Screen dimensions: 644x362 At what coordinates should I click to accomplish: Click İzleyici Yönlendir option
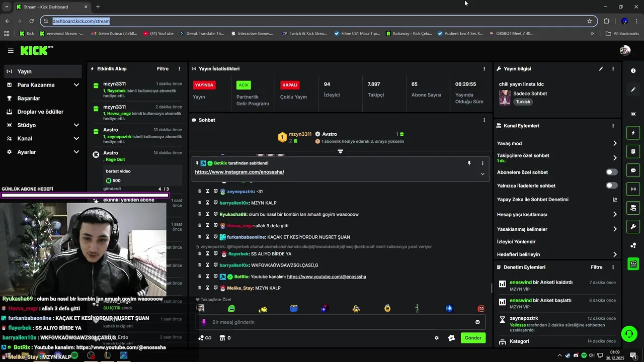(x=516, y=242)
